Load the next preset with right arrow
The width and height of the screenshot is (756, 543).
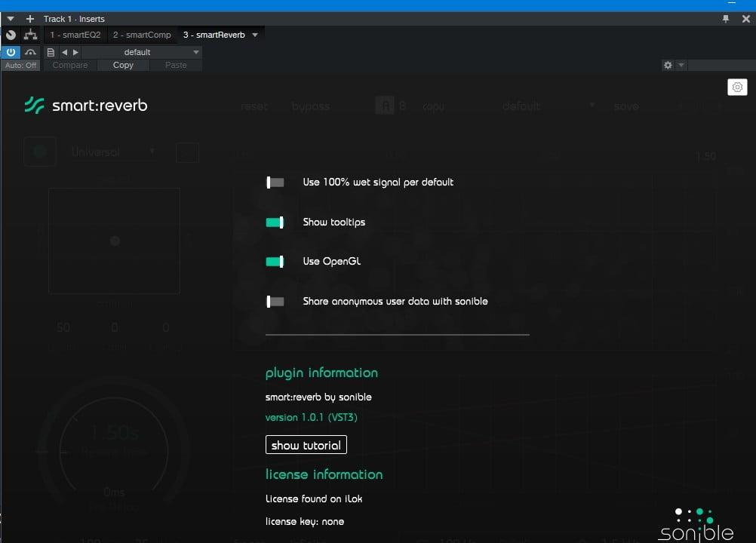coord(75,52)
